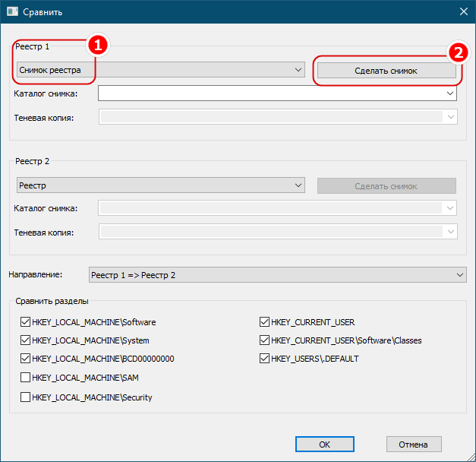Uncheck HKEY_CURRENT_USER checkbox
This screenshot has height=462, width=476.
264,322
